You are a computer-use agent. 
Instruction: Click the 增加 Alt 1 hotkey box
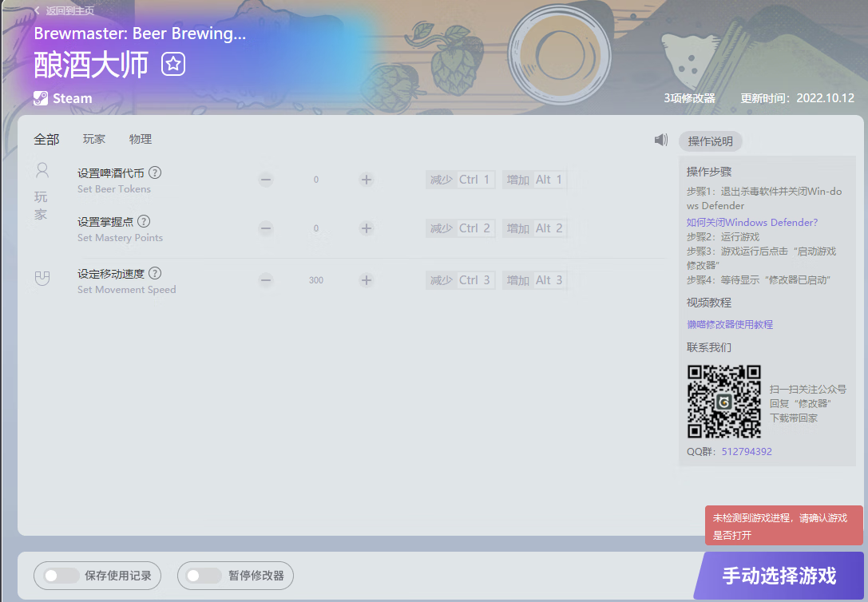pyautogui.click(x=535, y=180)
